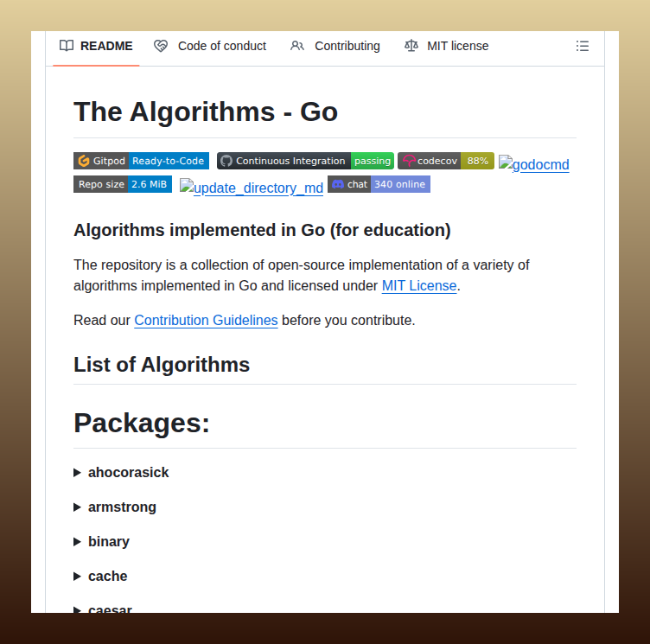Switch to the MIT license tab
650x644 pixels.
point(447,46)
